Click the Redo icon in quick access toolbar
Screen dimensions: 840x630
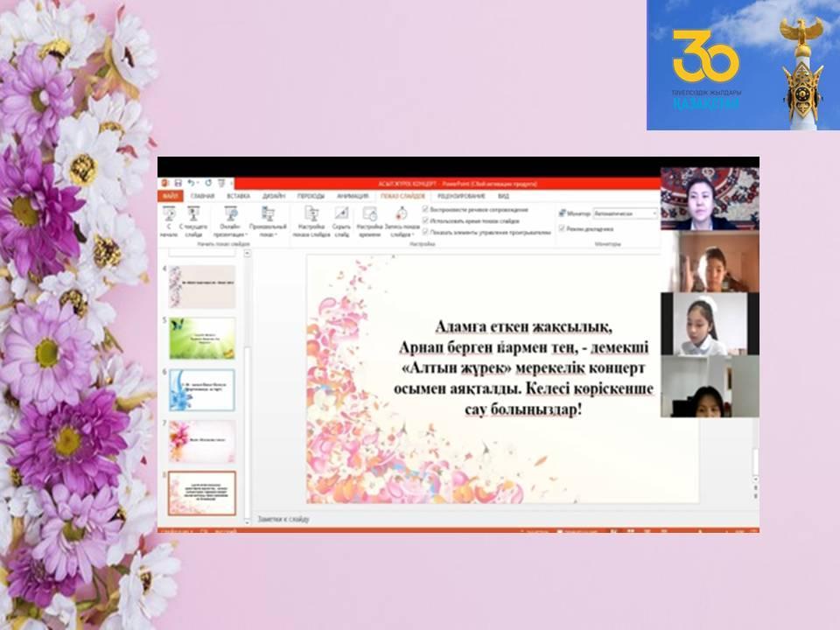(x=208, y=183)
